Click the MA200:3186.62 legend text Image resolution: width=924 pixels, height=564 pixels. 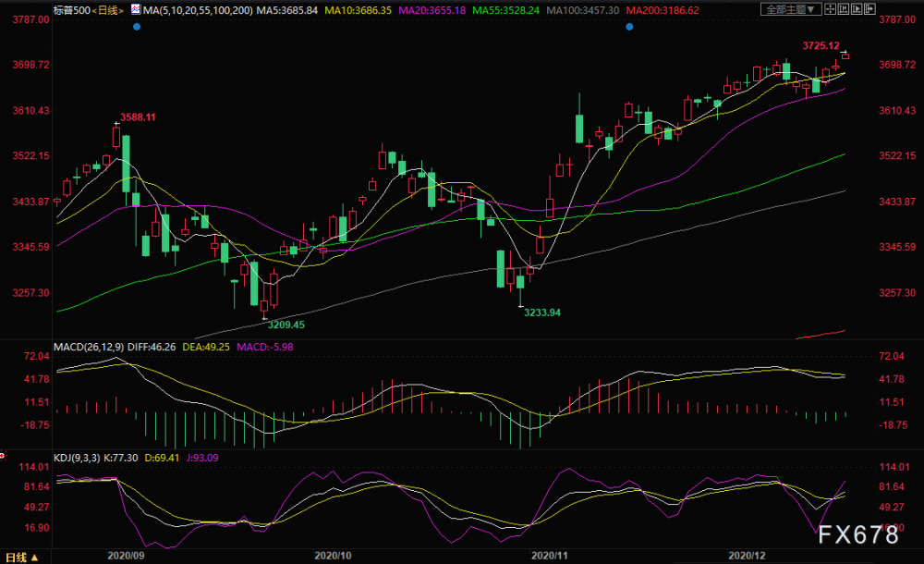(x=663, y=10)
